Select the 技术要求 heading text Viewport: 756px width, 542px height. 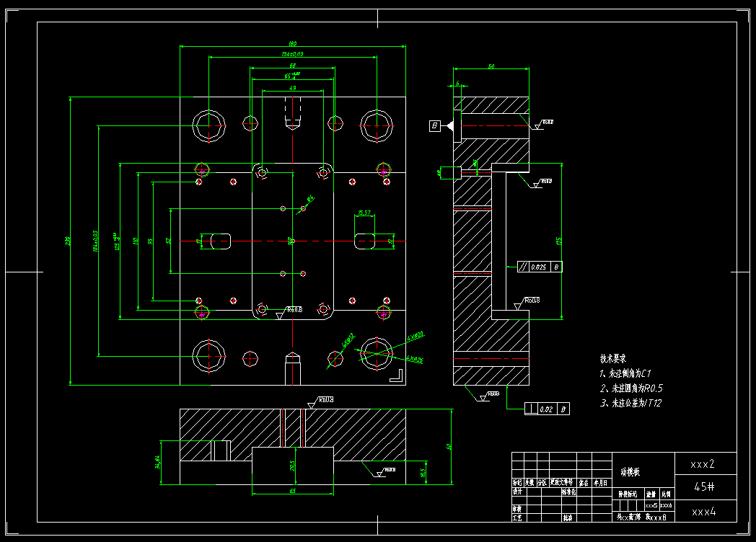point(612,358)
